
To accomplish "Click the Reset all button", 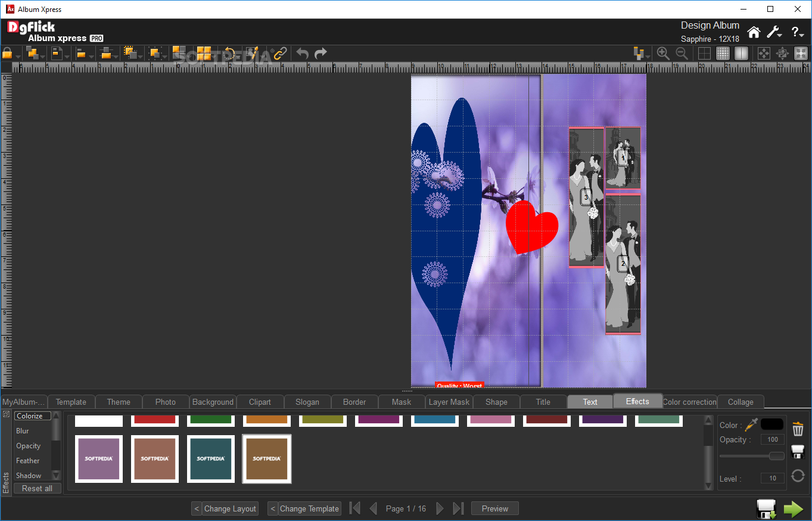I will coord(38,488).
